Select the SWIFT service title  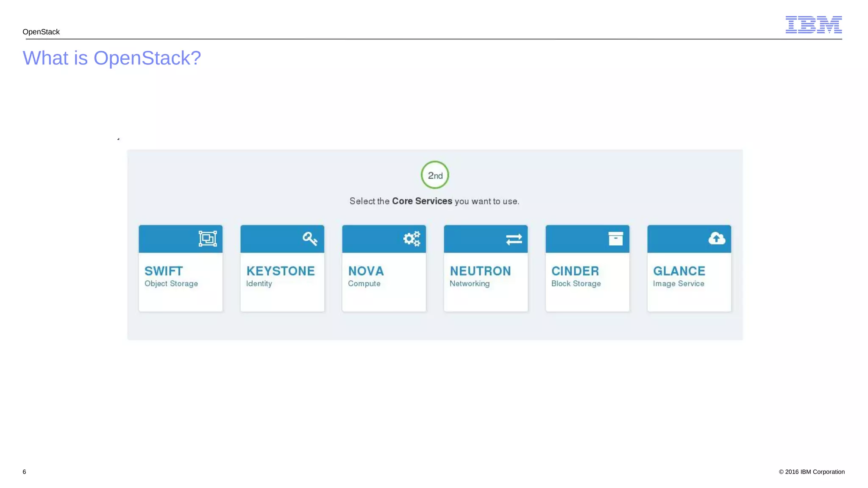(x=164, y=271)
